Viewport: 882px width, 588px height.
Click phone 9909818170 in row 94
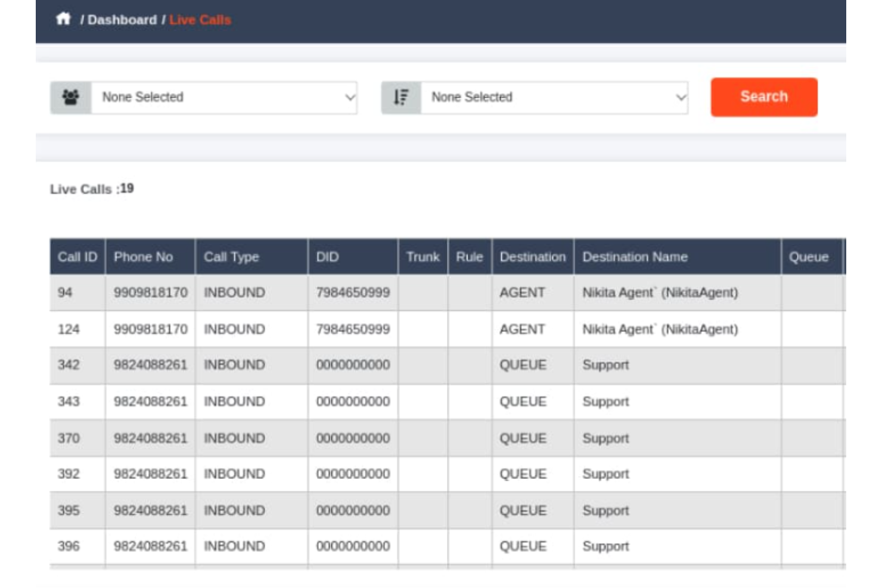150,293
